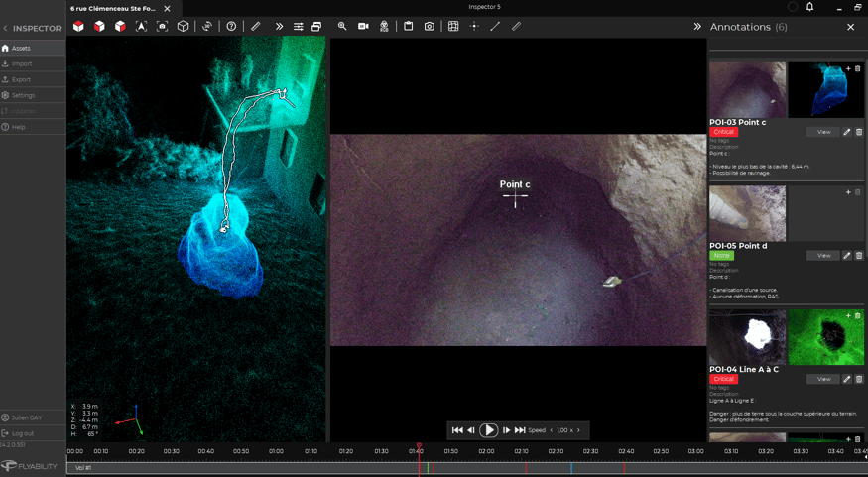Click the green None tag on POI-05
This screenshot has width=868, height=477.
click(721, 256)
